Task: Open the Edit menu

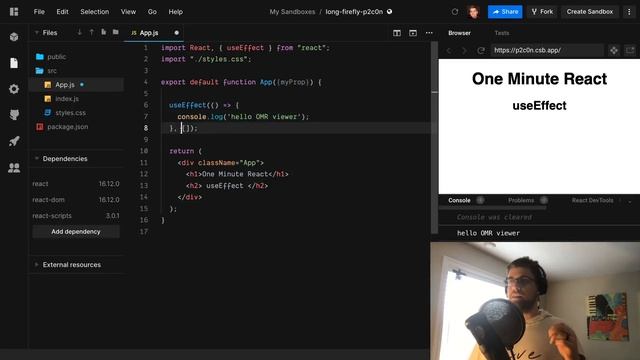Action: (x=62, y=12)
